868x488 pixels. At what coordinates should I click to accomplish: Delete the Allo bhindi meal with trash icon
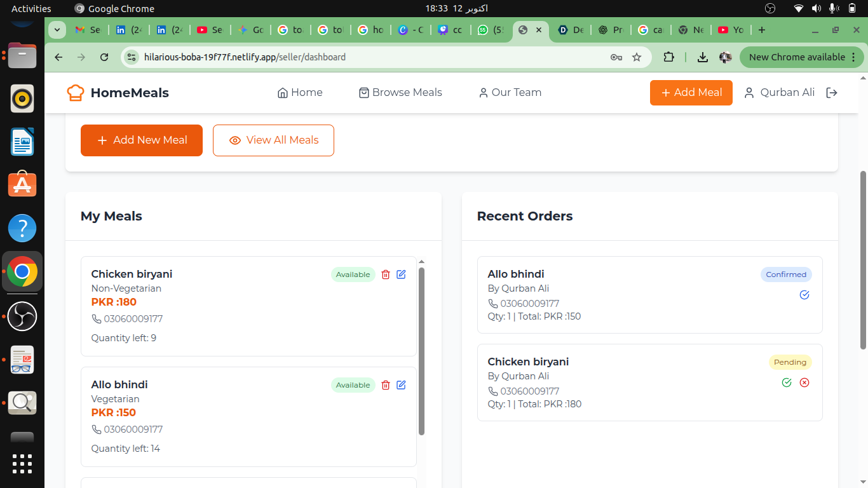(386, 385)
